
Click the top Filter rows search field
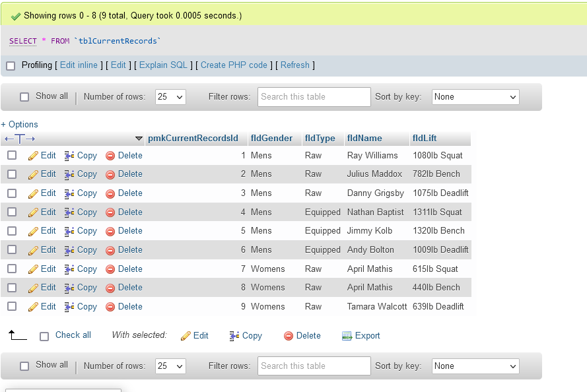point(314,97)
